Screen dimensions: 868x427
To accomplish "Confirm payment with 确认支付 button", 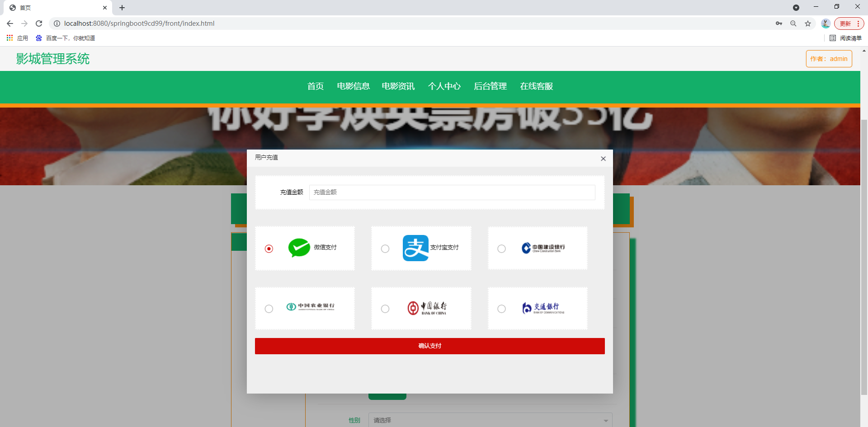I will (x=430, y=346).
